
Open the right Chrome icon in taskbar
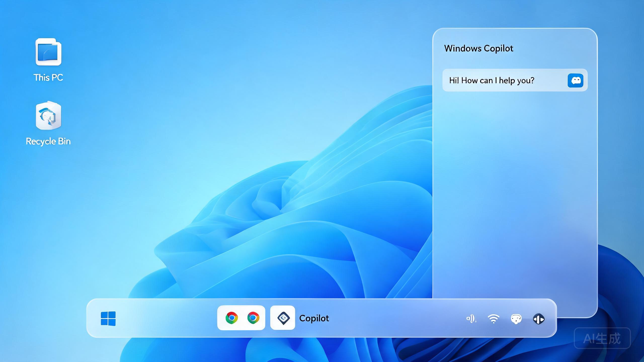coord(253,318)
